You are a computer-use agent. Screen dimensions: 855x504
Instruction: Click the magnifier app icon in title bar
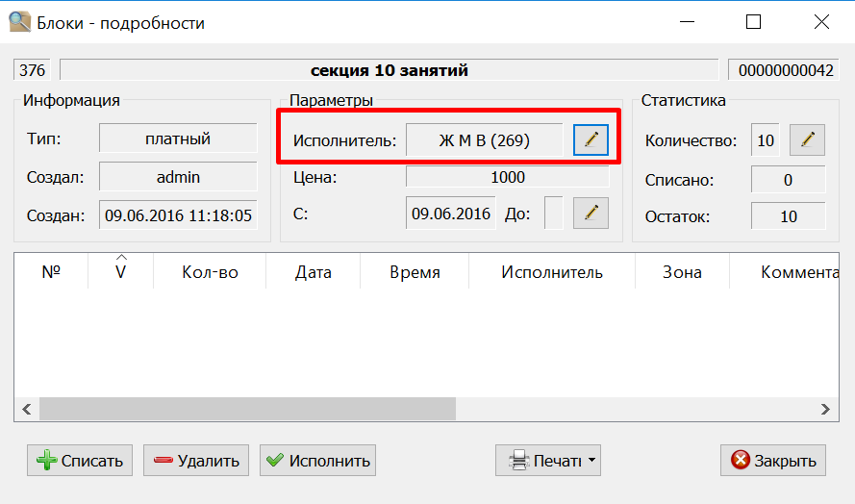pyautogui.click(x=19, y=22)
